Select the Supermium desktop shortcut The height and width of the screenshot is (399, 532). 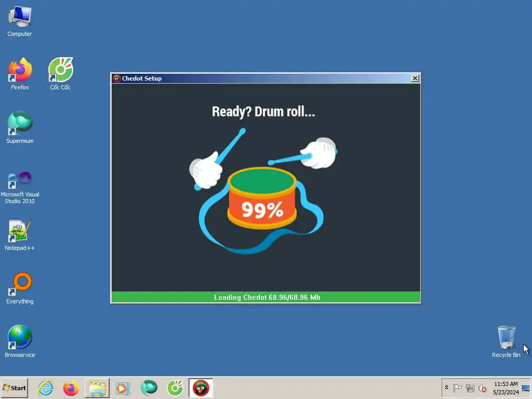click(20, 127)
